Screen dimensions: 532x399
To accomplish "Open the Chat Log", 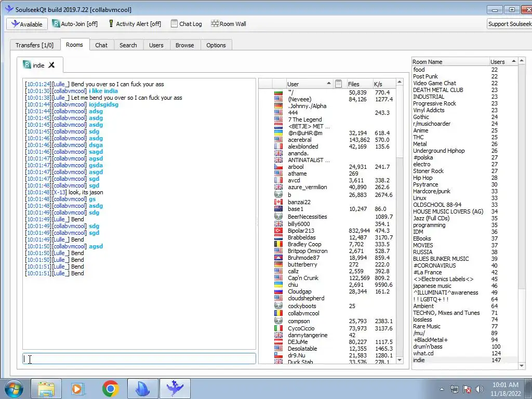I will coord(187,24).
